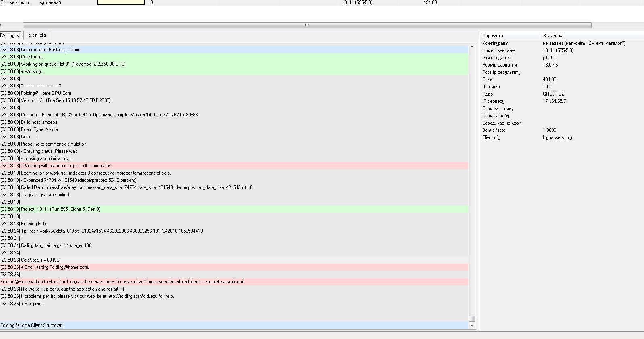The height and width of the screenshot is (339, 644).
Task: Select log line 'Tpr hash work/wudata_01.tpr'
Action: pyautogui.click(x=234, y=231)
